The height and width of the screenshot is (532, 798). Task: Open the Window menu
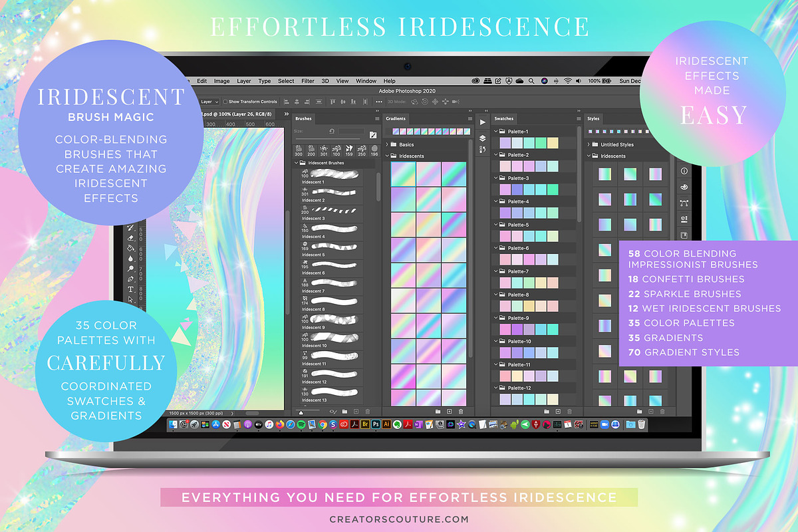tap(366, 81)
